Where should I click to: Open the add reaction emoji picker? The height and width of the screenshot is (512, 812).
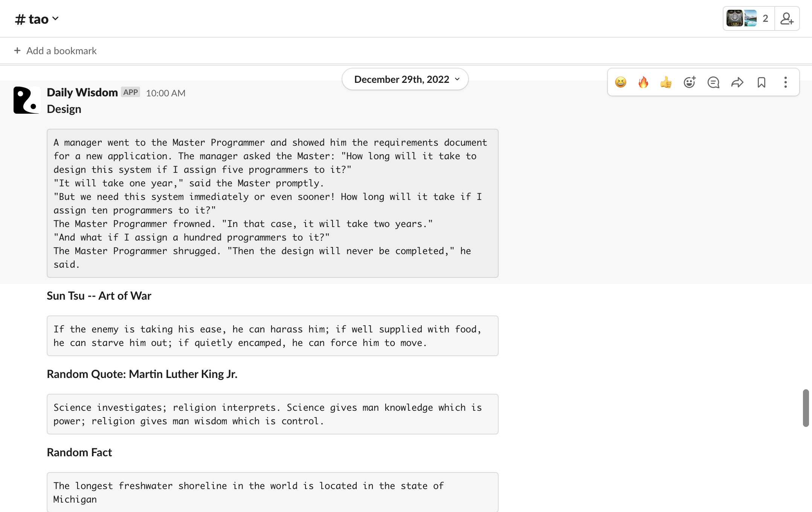[689, 82]
